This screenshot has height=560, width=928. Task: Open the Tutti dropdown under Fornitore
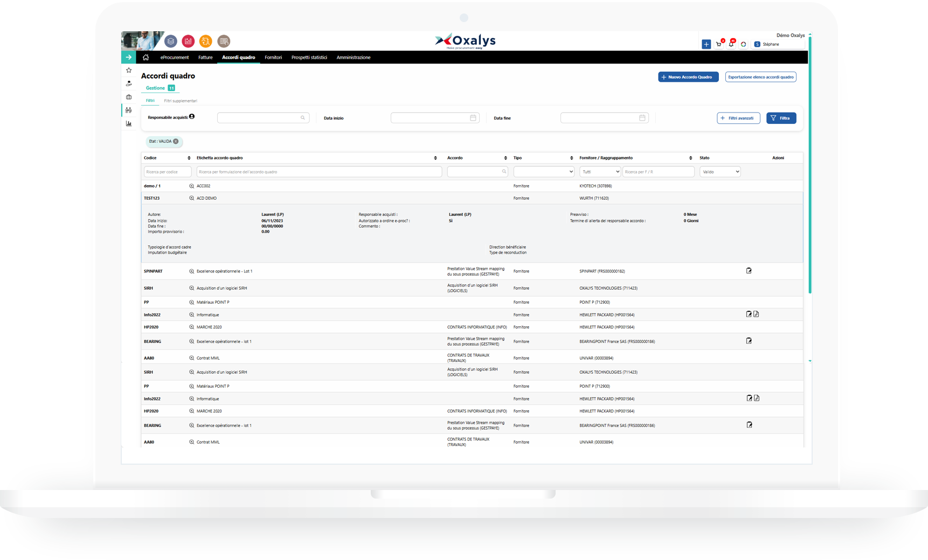pyautogui.click(x=600, y=171)
